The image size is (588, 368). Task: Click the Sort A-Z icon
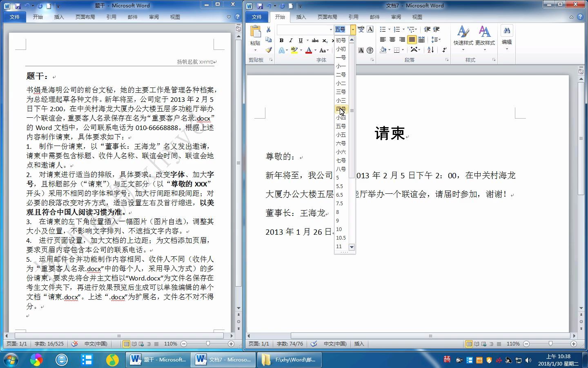(431, 50)
